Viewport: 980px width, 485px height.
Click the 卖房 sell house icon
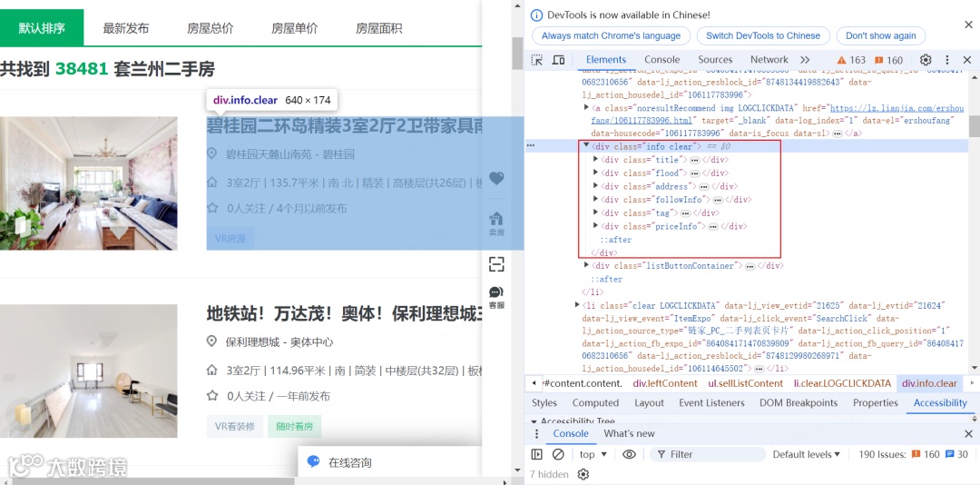click(496, 223)
